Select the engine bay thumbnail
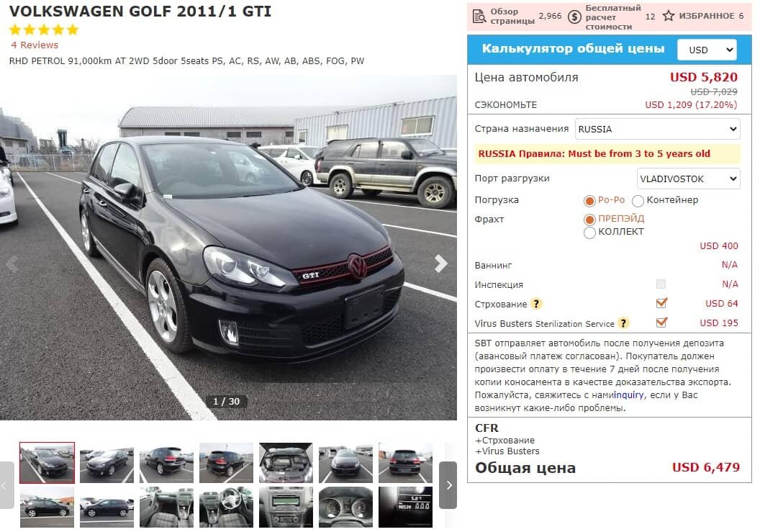Screen dimensions: 760x532 [x=286, y=463]
